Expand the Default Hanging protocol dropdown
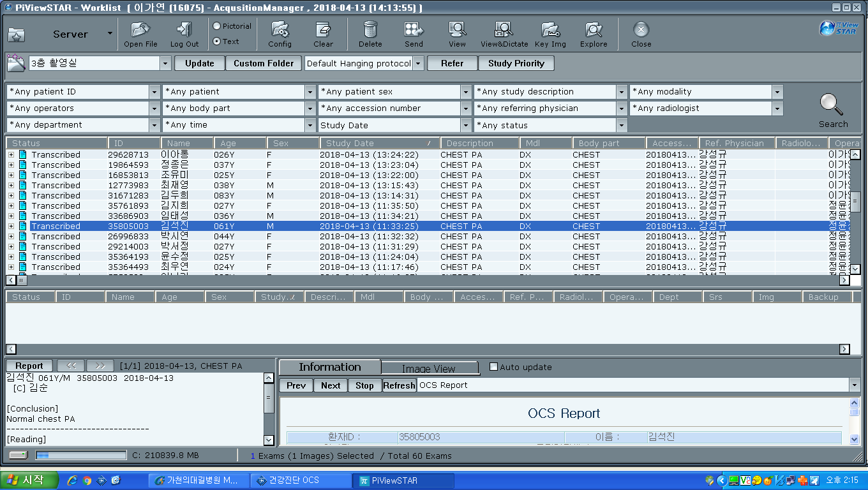Viewport: 868px width, 490px height. 418,63
